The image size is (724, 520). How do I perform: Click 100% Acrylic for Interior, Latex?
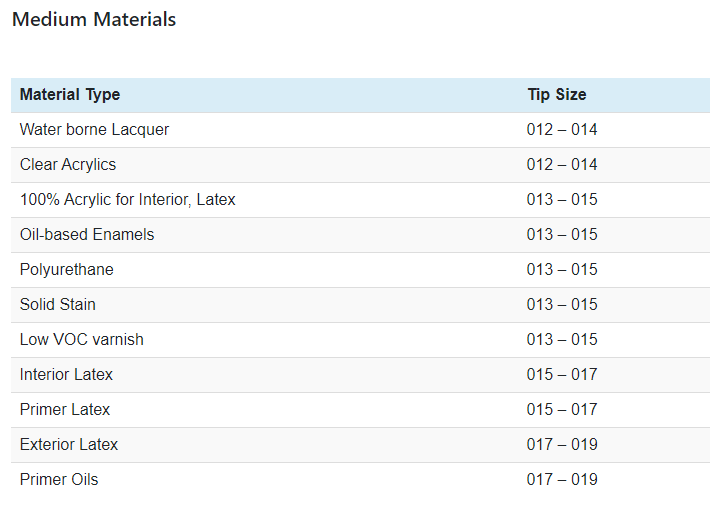(x=128, y=200)
